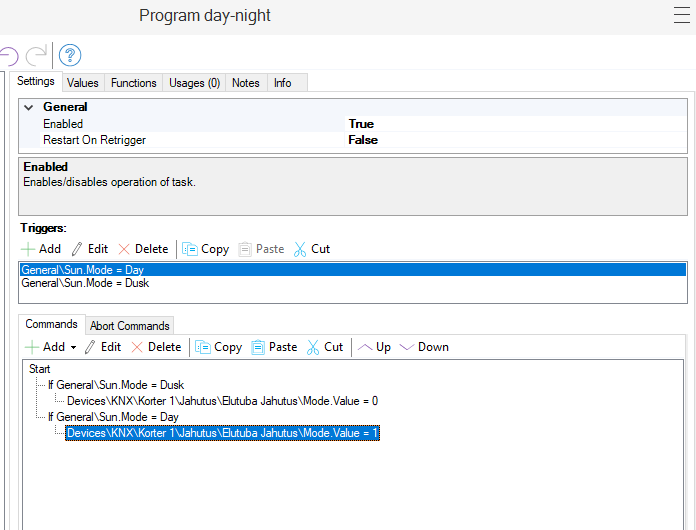Open the commands Add dropdown arrow
This screenshot has width=696, height=530.
[x=73, y=348]
